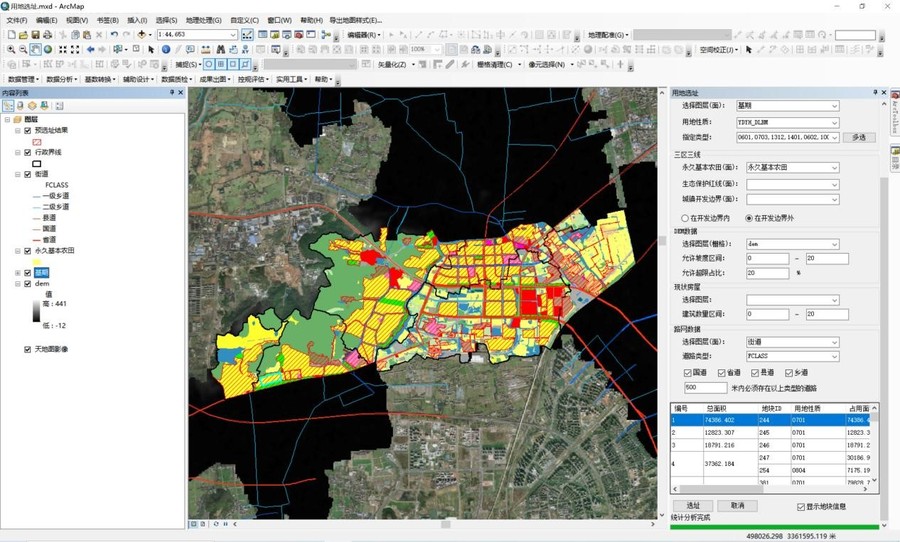Open the Measure tool
This screenshot has height=542, width=900.
click(x=205, y=49)
